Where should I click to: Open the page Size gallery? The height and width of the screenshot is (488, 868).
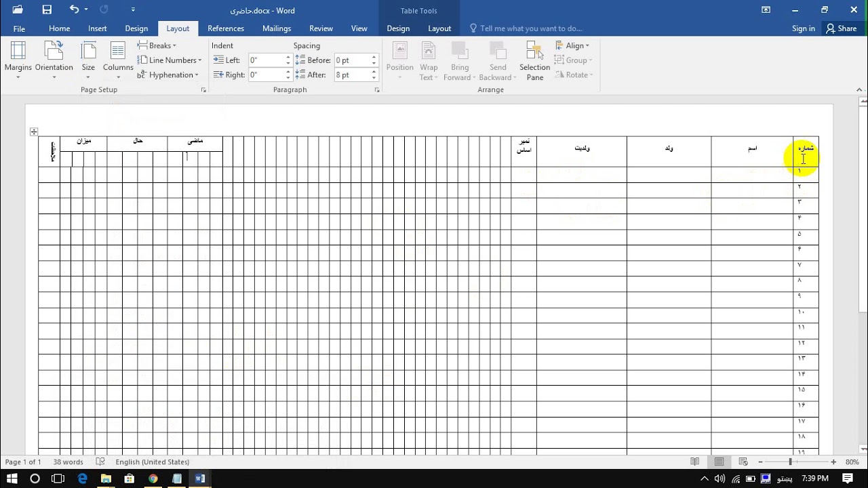coord(88,60)
